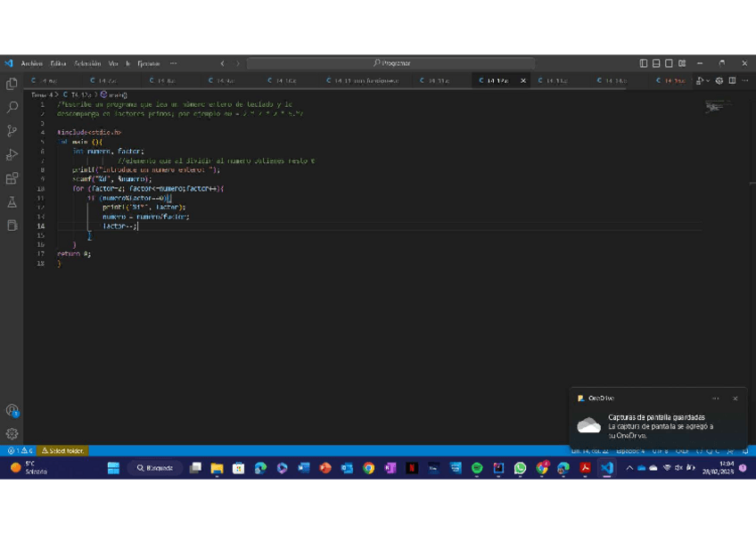Viewport: 756px width, 534px height.
Task: Open the Run and Debug view
Action: (12, 155)
